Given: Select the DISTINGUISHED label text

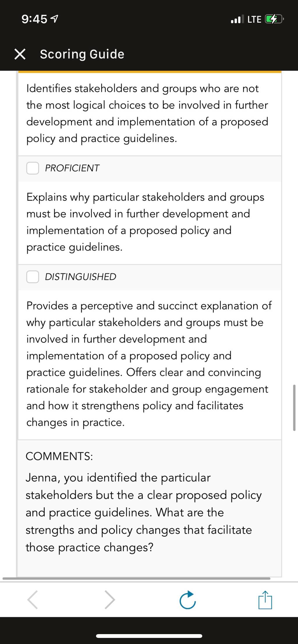Looking at the screenshot, I should tap(81, 277).
